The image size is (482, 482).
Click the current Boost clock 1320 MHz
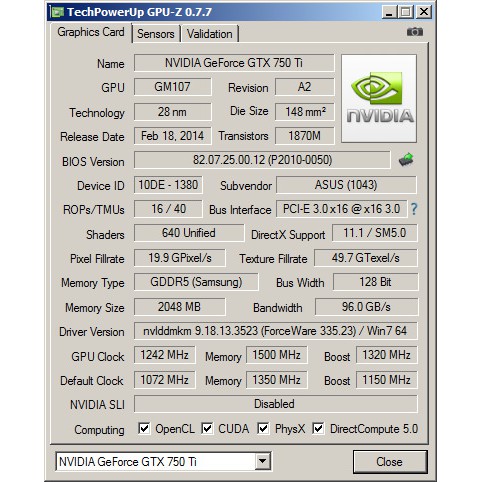(386, 355)
